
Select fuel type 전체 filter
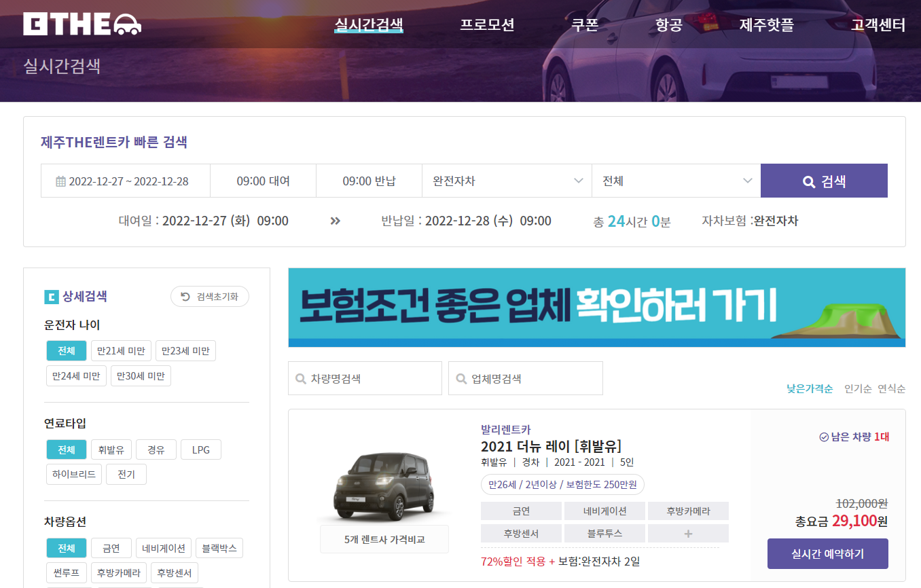pos(67,449)
